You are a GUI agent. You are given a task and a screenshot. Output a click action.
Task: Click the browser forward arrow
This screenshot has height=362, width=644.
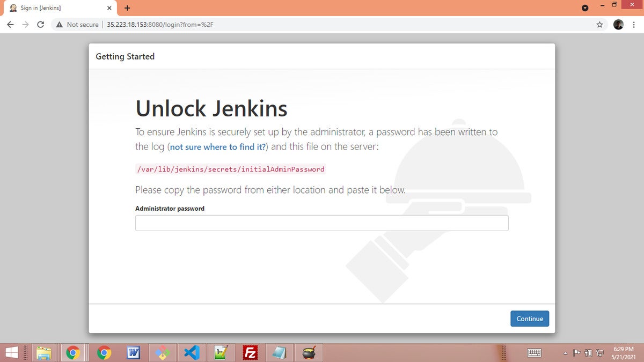pos(25,25)
